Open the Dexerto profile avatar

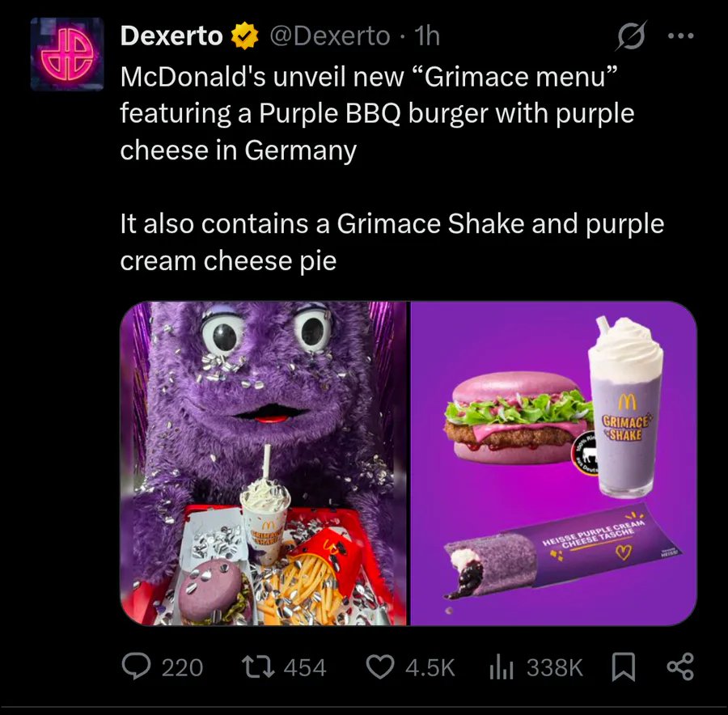point(66,53)
